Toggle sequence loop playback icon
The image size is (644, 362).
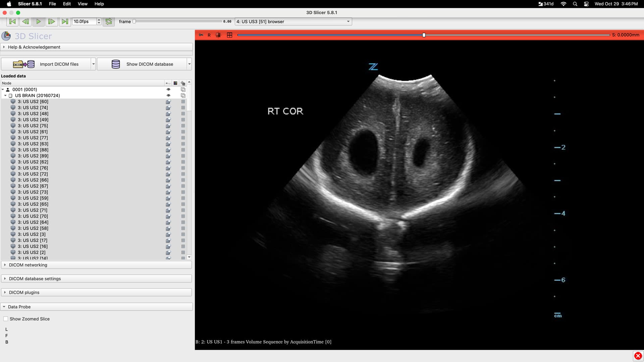[x=109, y=21]
